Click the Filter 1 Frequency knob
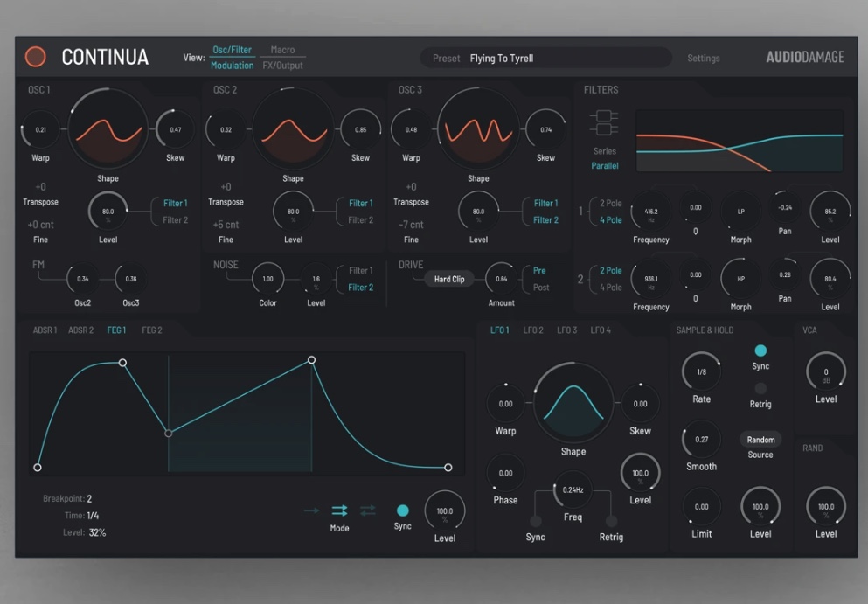Viewport: 868px width, 604px height. pyautogui.click(x=651, y=212)
